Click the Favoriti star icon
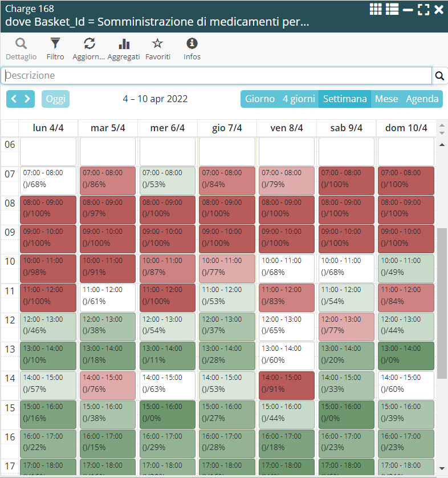This screenshot has height=478, width=448. click(158, 44)
